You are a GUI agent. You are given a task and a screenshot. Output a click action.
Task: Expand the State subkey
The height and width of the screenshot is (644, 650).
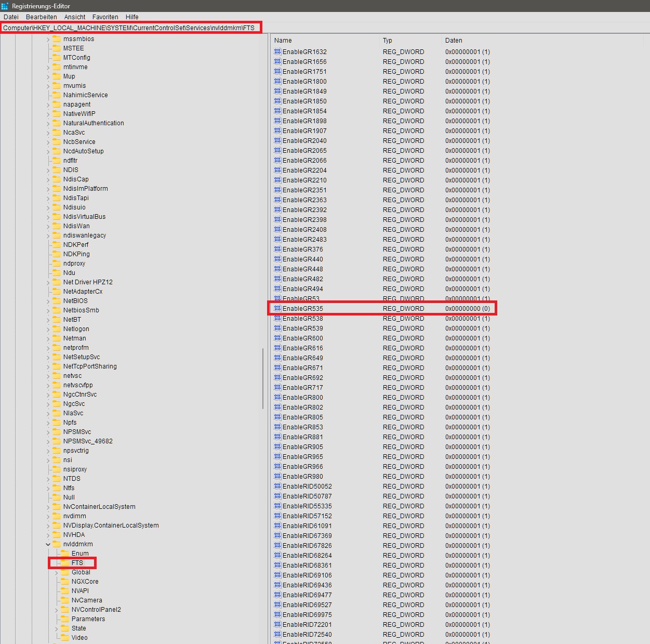tap(57, 629)
